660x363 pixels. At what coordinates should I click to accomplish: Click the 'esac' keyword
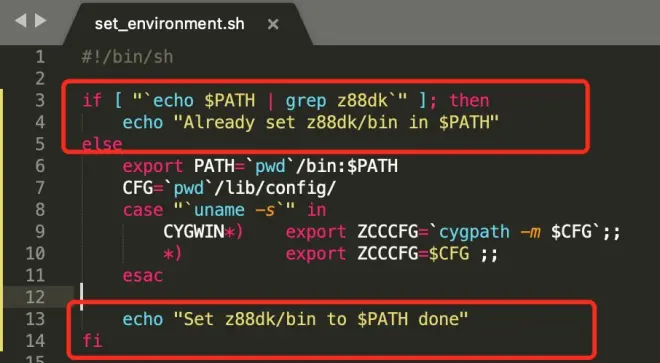[143, 276]
